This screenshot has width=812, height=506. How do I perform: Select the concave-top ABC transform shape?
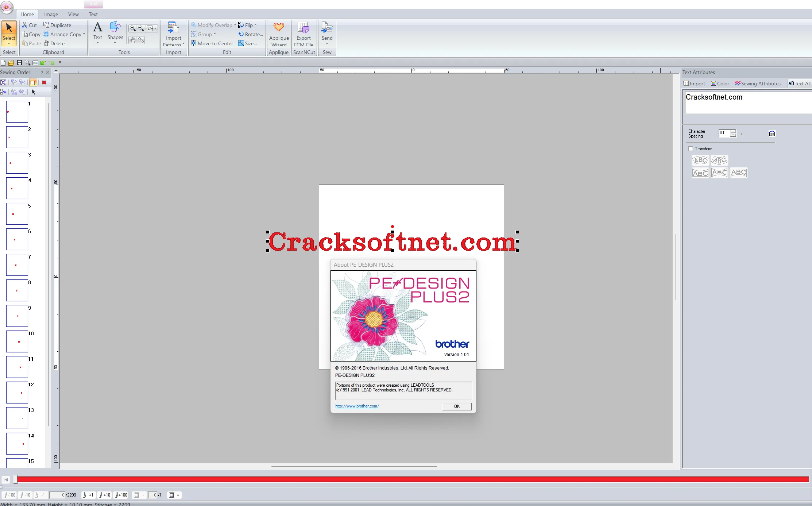click(x=700, y=173)
